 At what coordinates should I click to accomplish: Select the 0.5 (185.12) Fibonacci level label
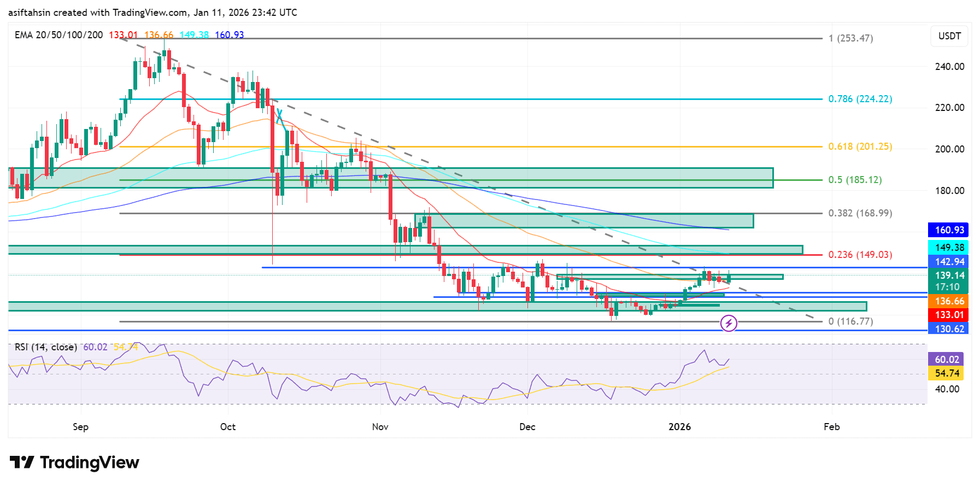[855, 180]
